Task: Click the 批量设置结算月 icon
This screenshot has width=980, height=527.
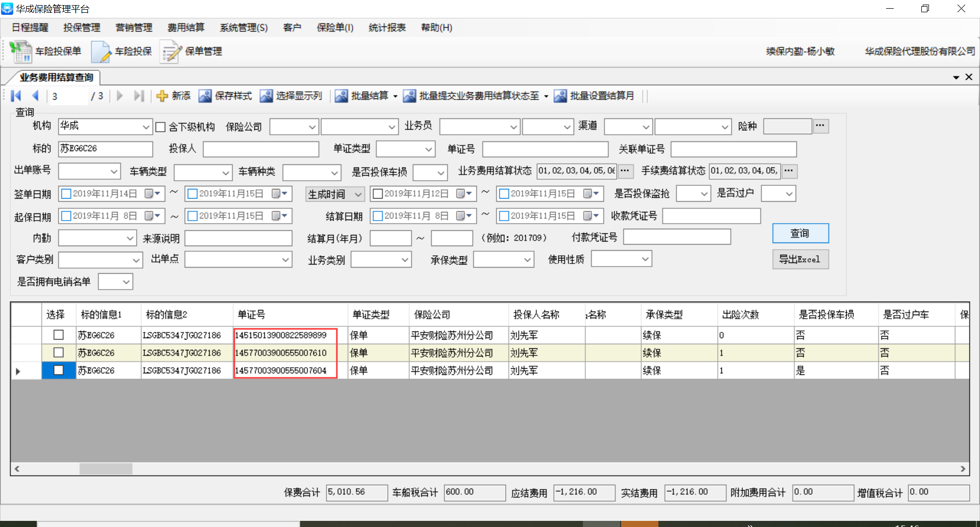Action: [x=560, y=96]
